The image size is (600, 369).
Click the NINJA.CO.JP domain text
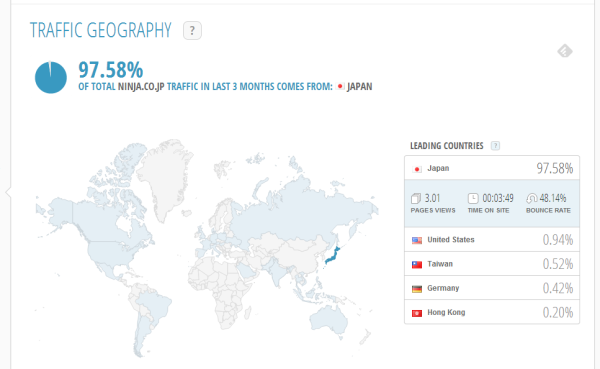click(x=141, y=87)
